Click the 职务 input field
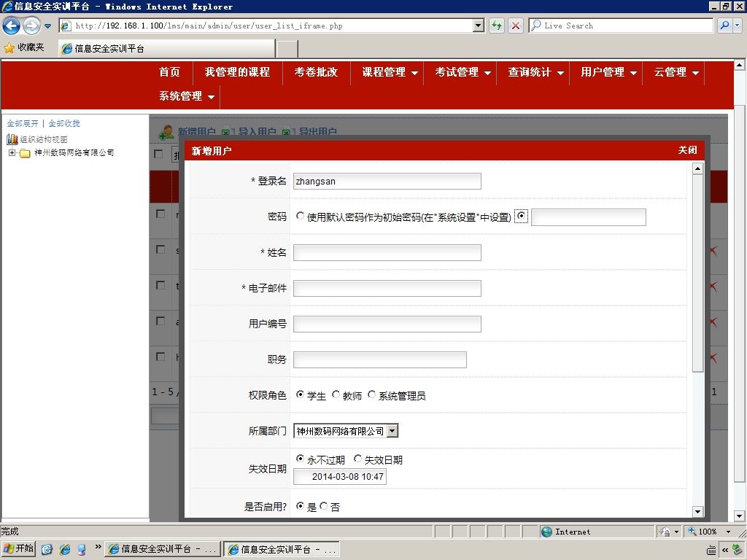747x560 pixels. pos(379,360)
